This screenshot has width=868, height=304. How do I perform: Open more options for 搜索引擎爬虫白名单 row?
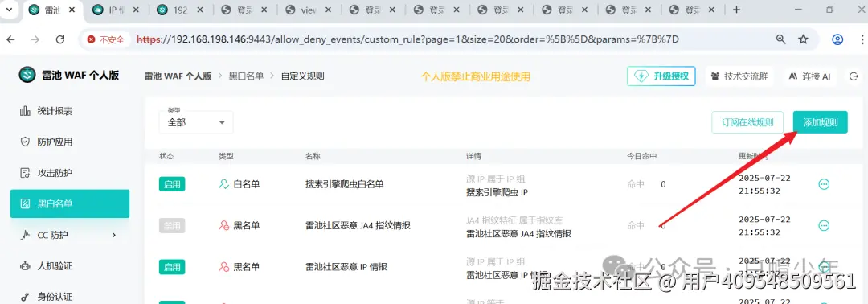[x=824, y=184]
